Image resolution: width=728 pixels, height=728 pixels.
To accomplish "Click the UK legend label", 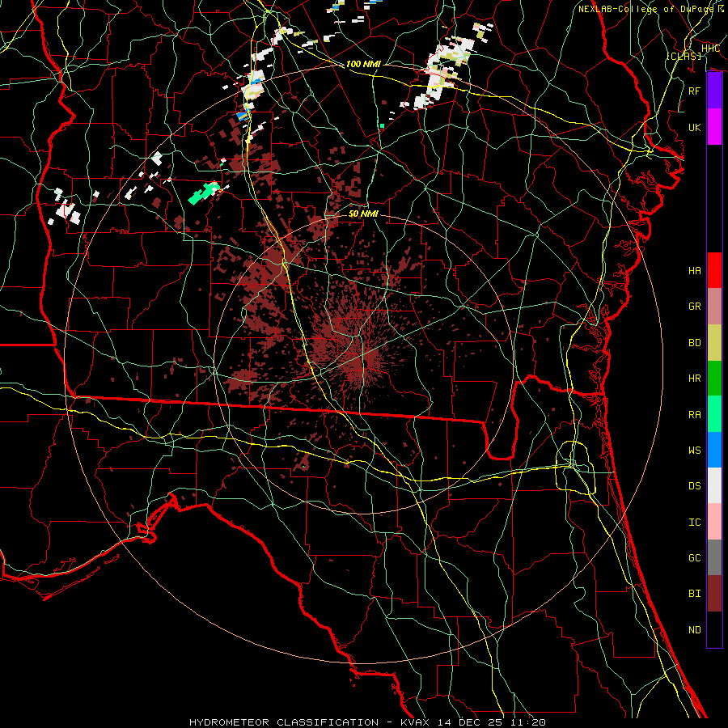I will pos(695,127).
